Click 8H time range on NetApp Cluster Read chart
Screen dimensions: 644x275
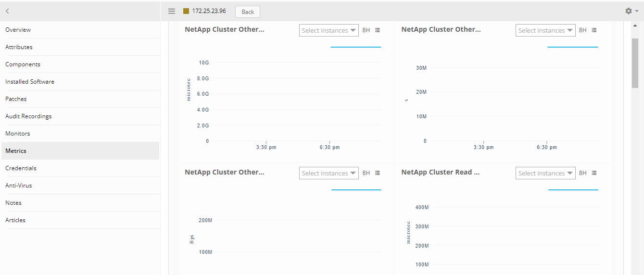tap(582, 173)
